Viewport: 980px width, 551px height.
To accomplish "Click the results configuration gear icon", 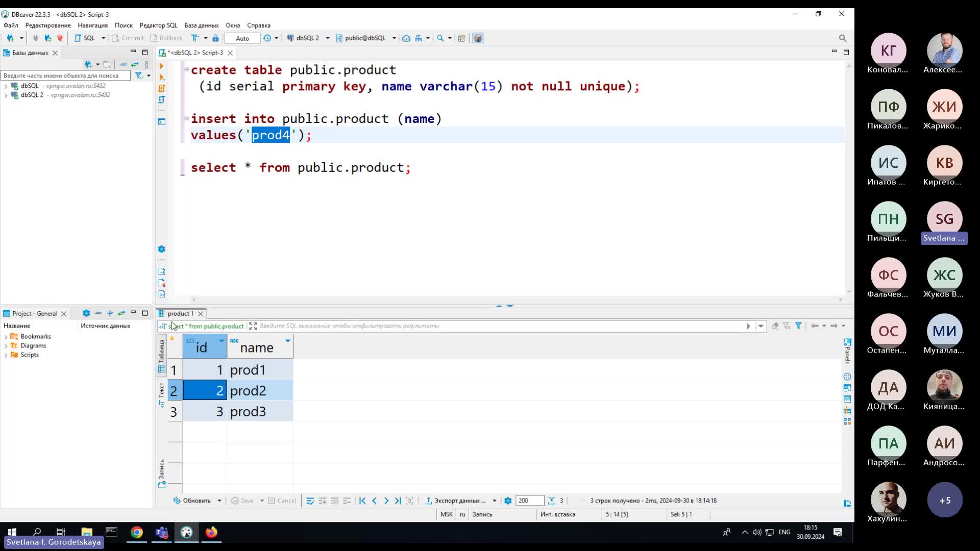I will (508, 500).
